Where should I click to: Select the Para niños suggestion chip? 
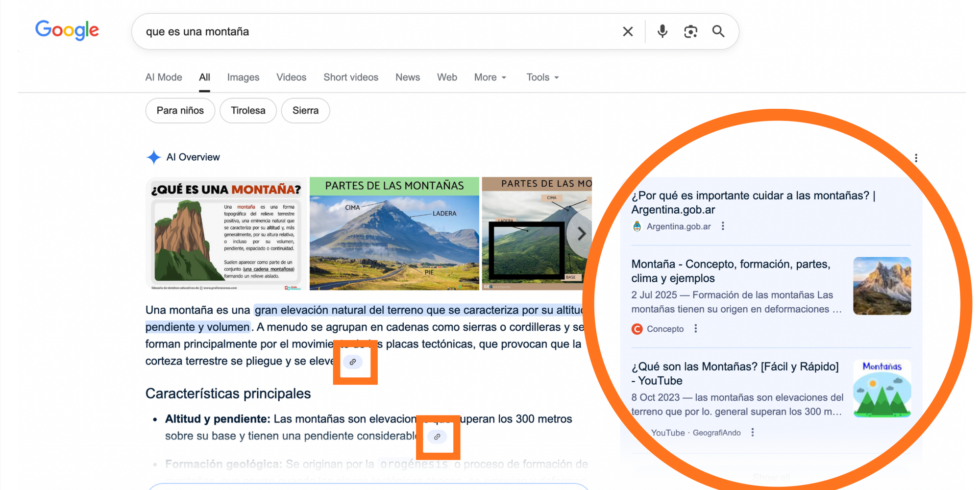180,111
